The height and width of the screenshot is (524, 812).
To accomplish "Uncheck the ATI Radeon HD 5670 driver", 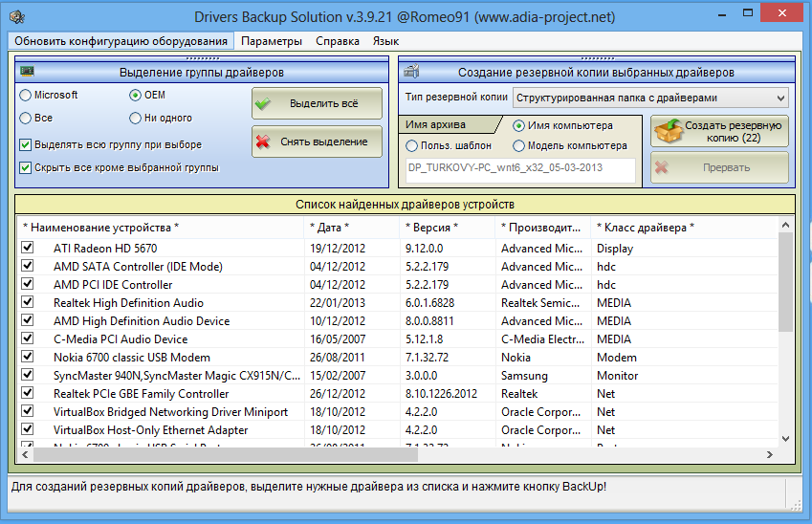I will [27, 249].
